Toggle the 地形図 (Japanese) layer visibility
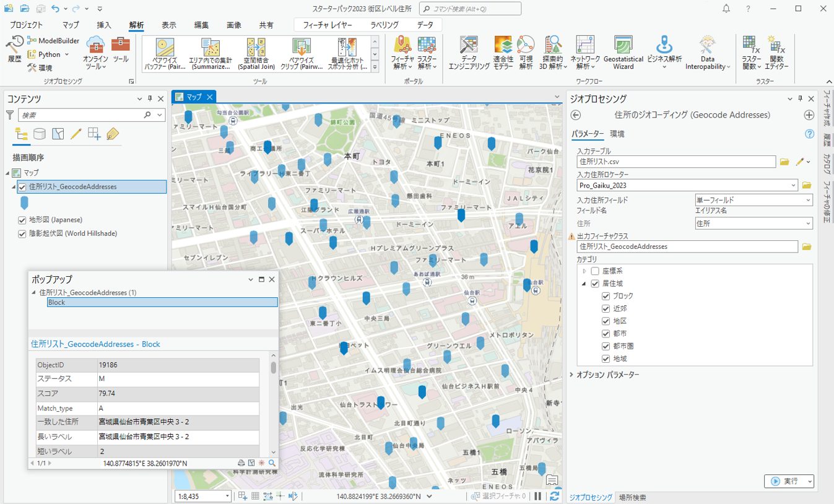 22,220
